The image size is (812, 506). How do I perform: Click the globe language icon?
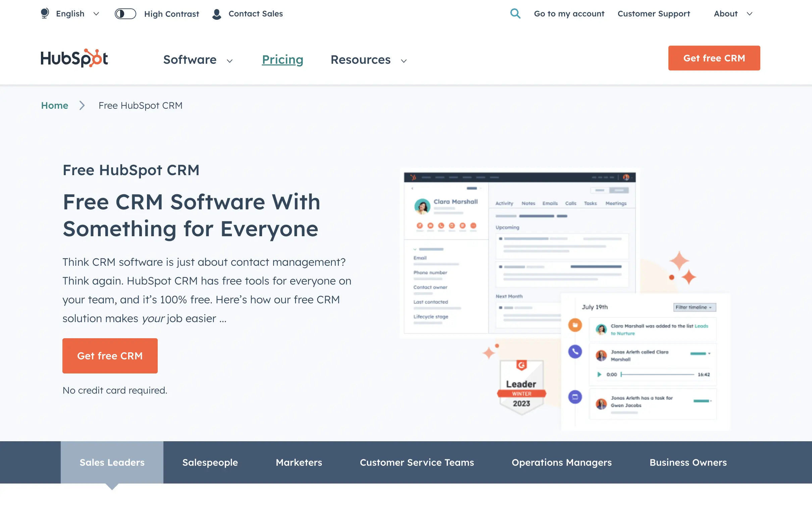pos(45,13)
